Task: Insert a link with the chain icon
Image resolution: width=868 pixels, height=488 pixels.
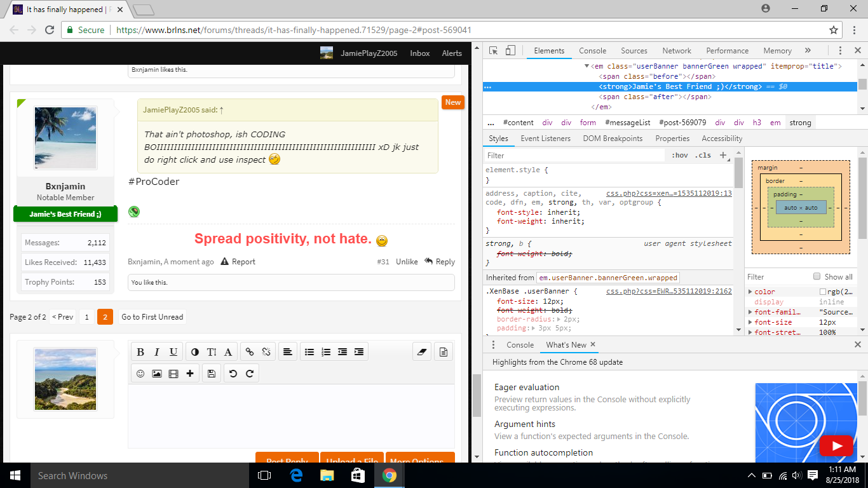Action: click(x=250, y=352)
